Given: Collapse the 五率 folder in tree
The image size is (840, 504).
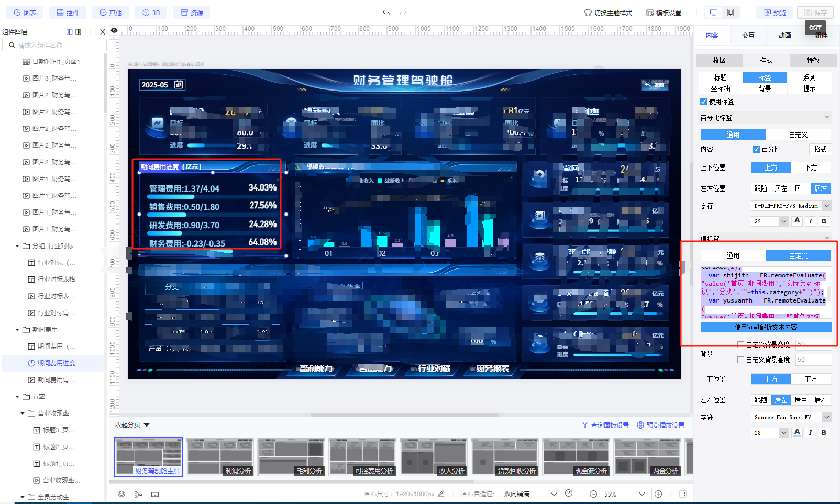Looking at the screenshot, I should 17,397.
